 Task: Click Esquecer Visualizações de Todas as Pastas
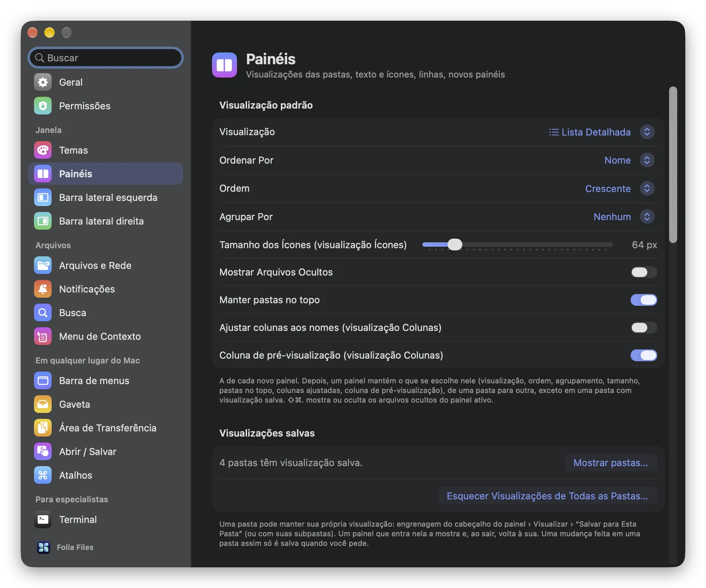coord(547,496)
